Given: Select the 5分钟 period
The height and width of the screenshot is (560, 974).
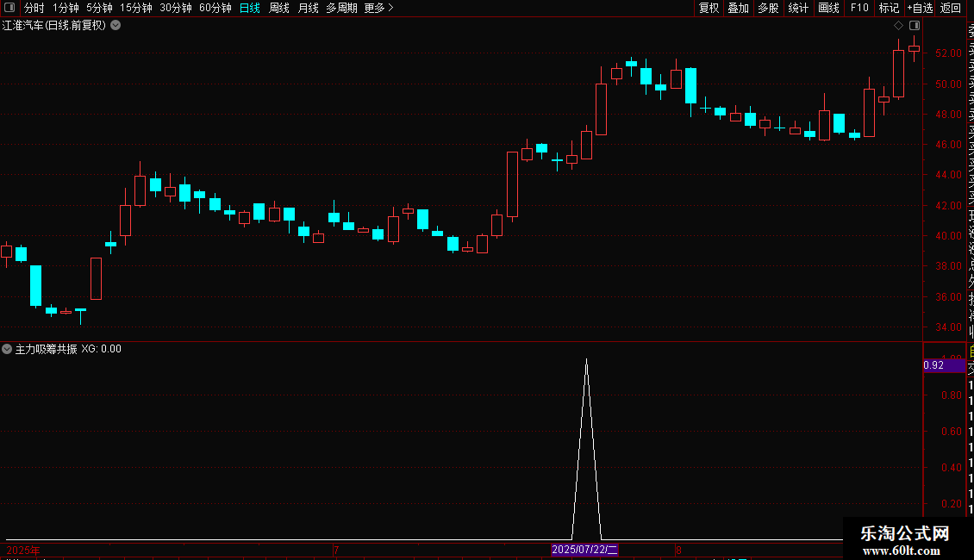Looking at the screenshot, I should click(x=99, y=8).
